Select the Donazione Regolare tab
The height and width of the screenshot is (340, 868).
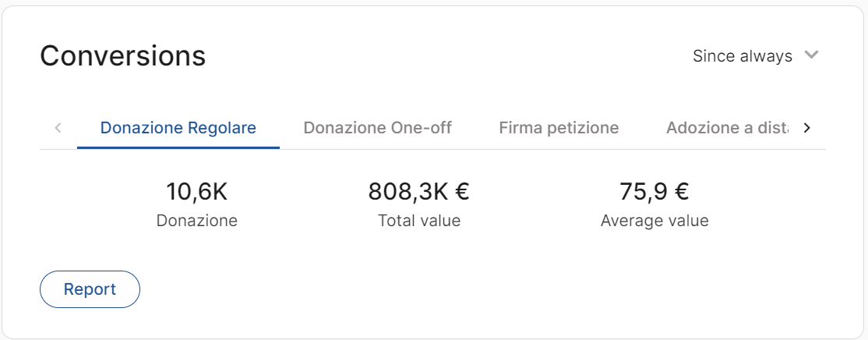(178, 128)
